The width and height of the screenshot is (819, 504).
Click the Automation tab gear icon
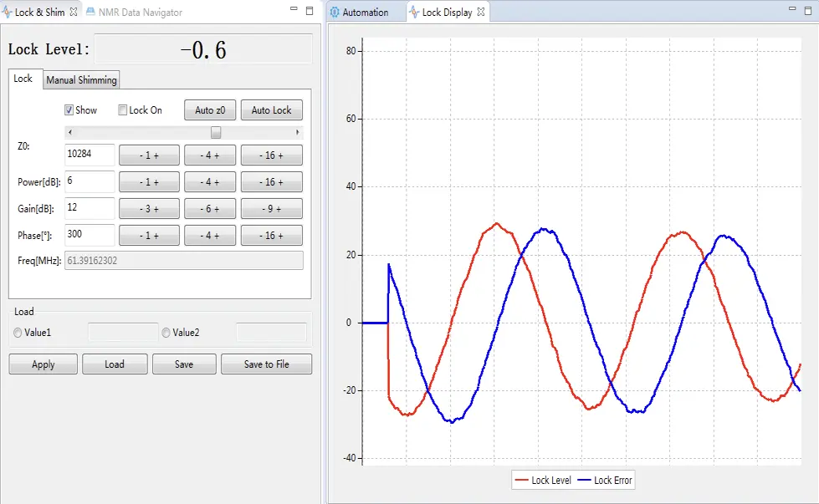tap(335, 13)
